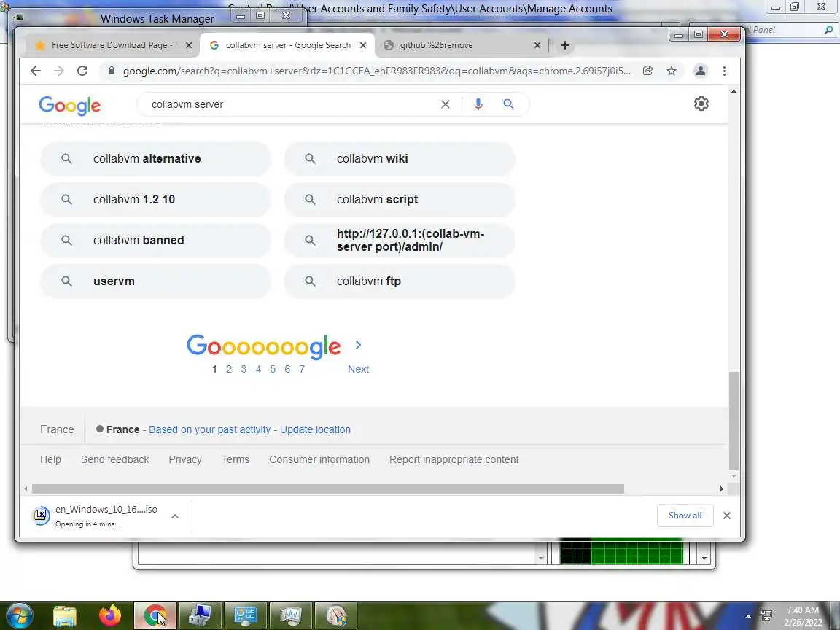Open Send feedback footer link
Screen dimensions: 840x630
[114, 459]
